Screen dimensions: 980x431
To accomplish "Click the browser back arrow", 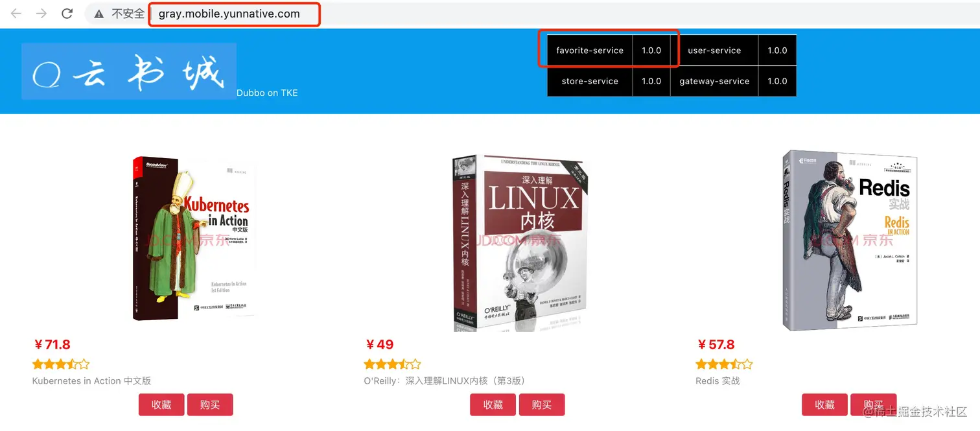I will click(x=16, y=14).
